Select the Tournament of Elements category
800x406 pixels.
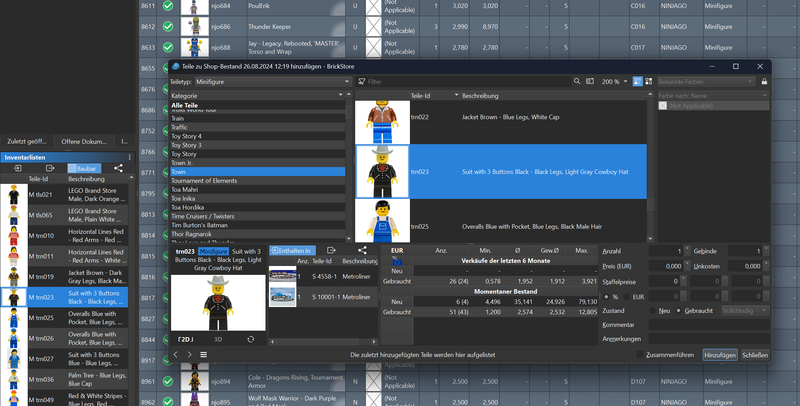[x=258, y=181]
